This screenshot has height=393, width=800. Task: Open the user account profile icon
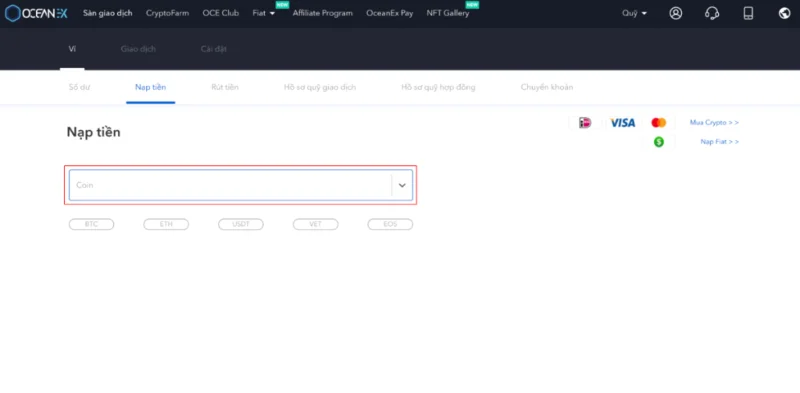[x=676, y=13]
